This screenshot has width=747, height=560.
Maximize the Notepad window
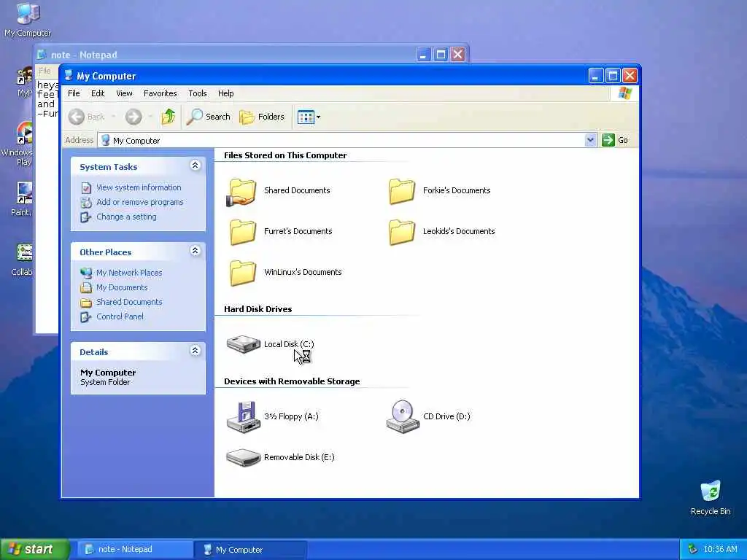(x=441, y=55)
